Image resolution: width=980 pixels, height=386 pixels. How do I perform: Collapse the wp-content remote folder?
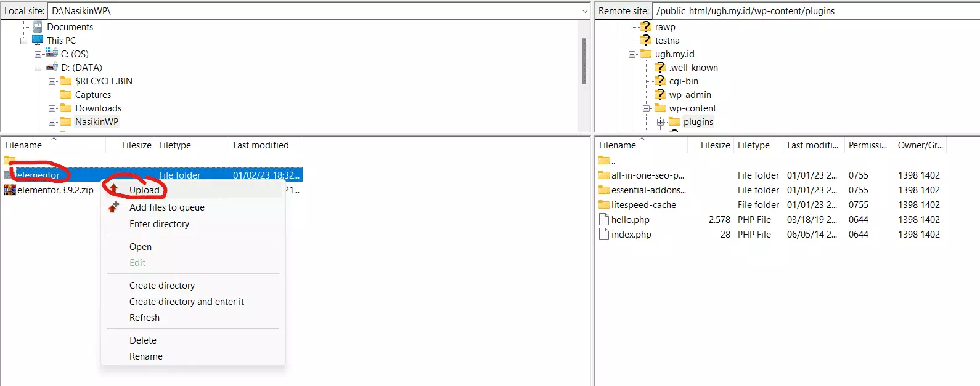[x=647, y=108]
